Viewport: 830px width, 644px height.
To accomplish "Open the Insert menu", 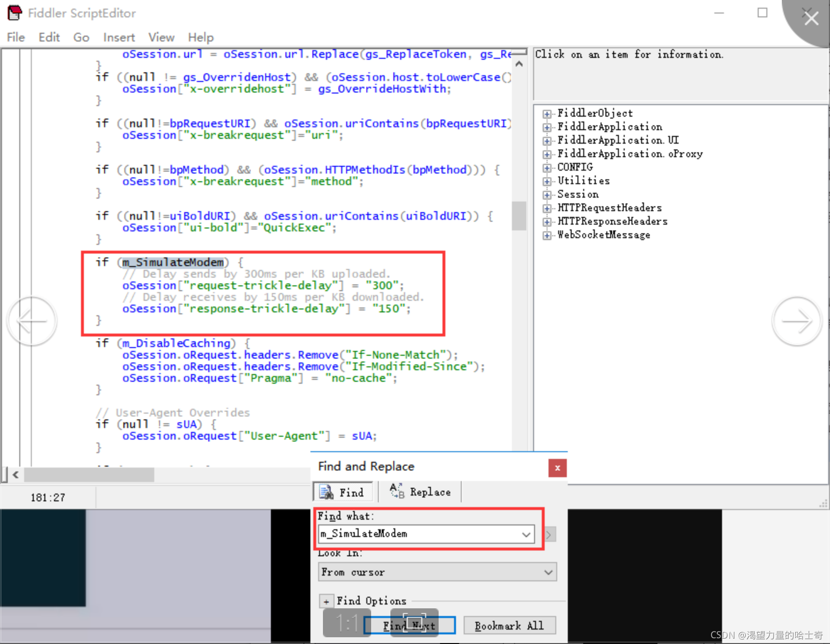I will (119, 37).
